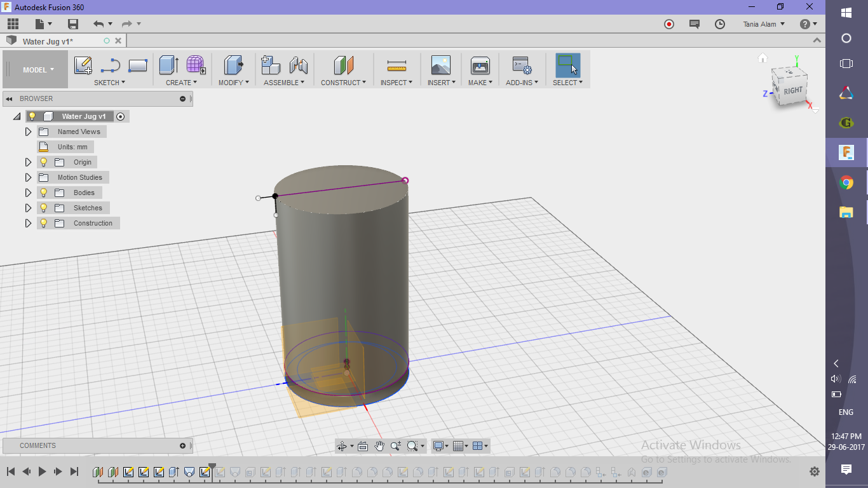Open the CREATE menu

point(182,83)
